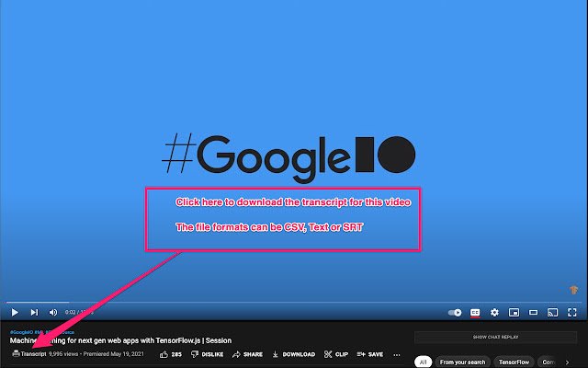Seek along the video progress bar
588x368 pixels.
click(x=294, y=302)
